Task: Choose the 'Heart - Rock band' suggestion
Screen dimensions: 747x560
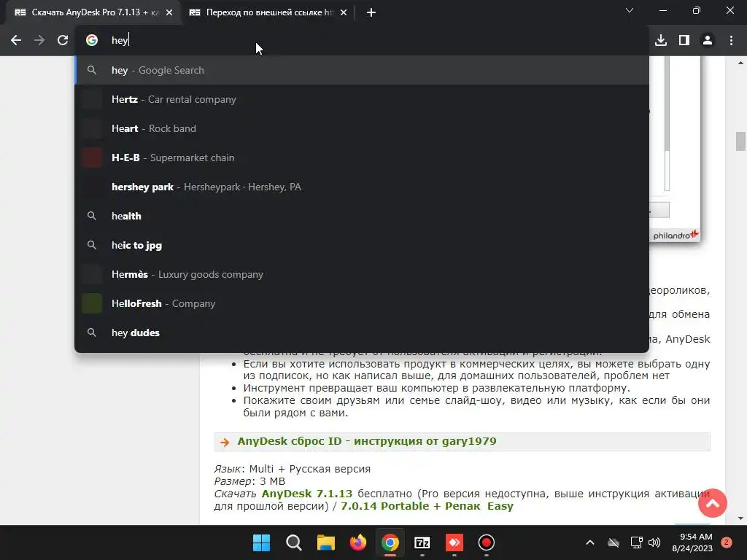Action: click(362, 128)
